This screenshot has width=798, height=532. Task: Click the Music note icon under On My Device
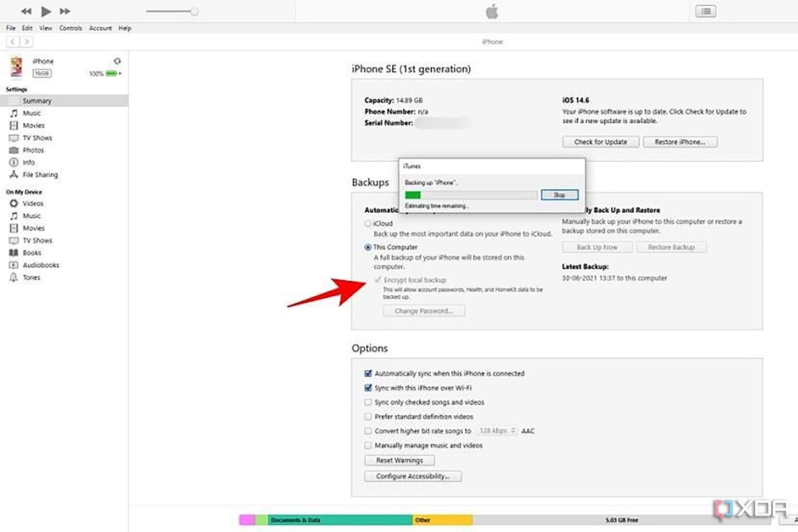click(x=14, y=216)
